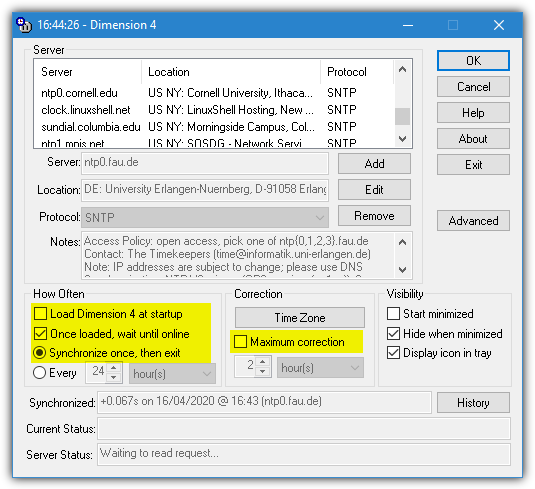
Task: Decrease the Maximum correction value 2
Action: click(x=262, y=371)
